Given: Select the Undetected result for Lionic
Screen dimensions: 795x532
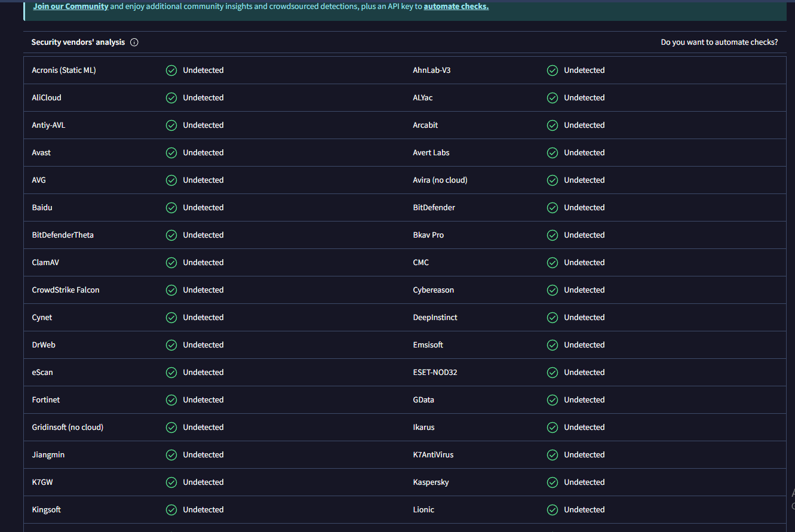Looking at the screenshot, I should pos(585,510).
